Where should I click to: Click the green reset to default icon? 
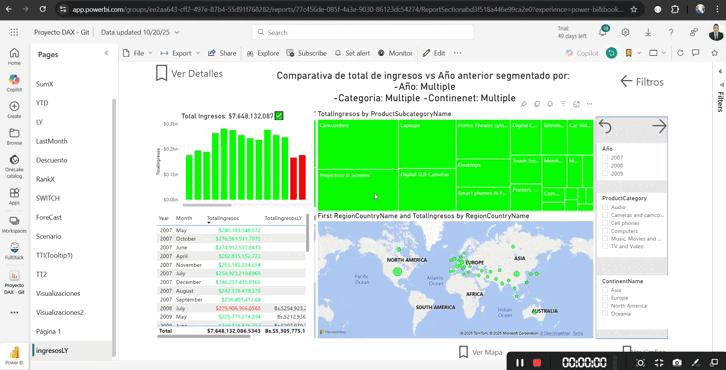(611, 53)
